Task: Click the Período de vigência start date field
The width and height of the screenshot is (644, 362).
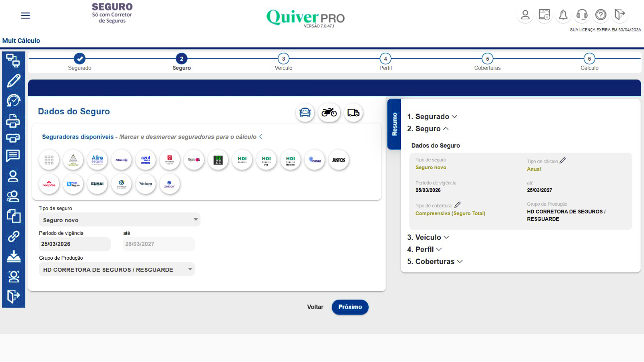Action: click(x=74, y=244)
